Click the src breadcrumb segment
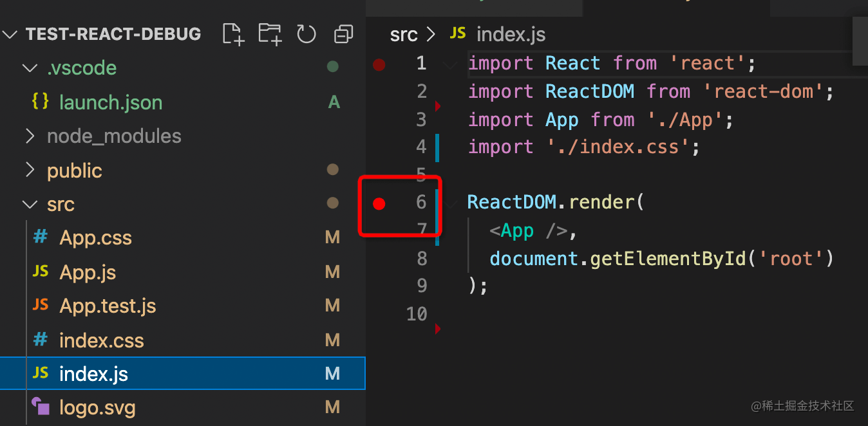Viewport: 868px width, 426px height. (x=404, y=34)
